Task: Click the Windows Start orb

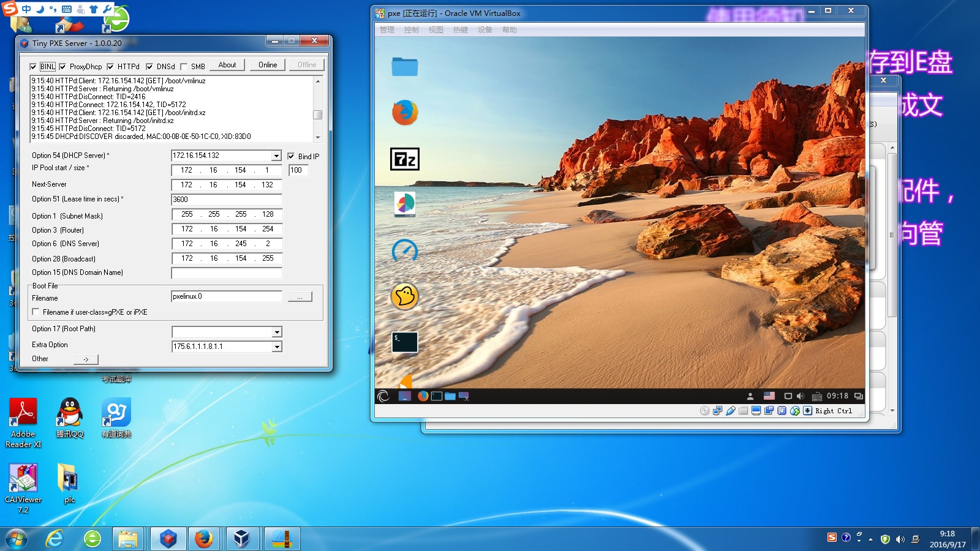Action: [x=17, y=539]
